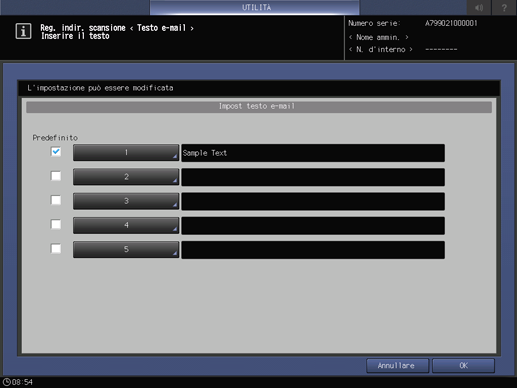This screenshot has width=517, height=388.
Task: Click the empty text field for row 2
Action: [313, 177]
